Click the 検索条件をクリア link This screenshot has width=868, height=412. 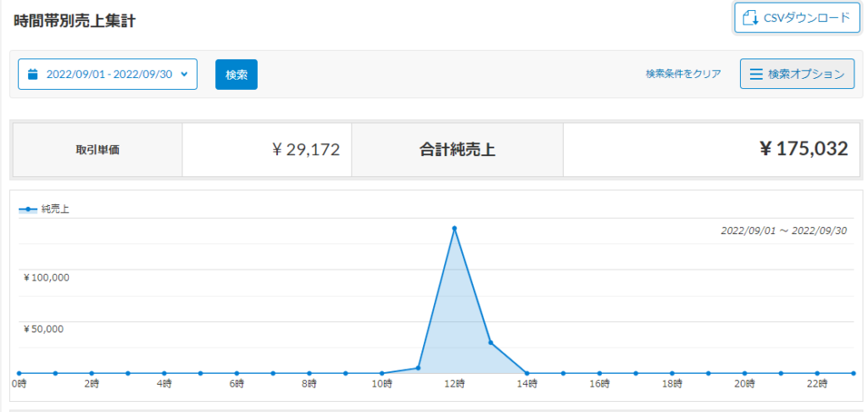(683, 75)
